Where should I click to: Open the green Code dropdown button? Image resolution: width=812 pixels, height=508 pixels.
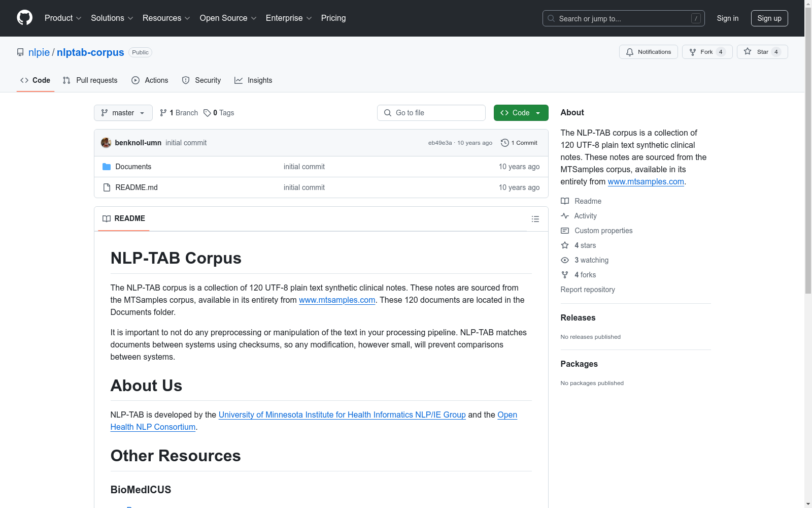pos(521,113)
